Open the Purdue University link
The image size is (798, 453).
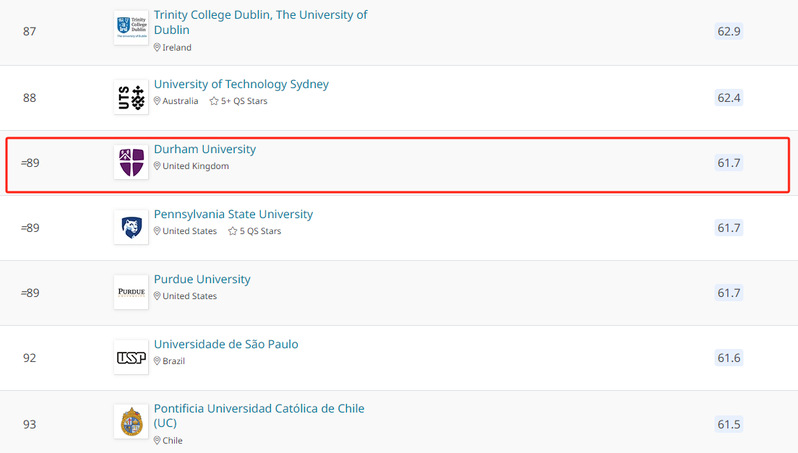[x=202, y=279]
